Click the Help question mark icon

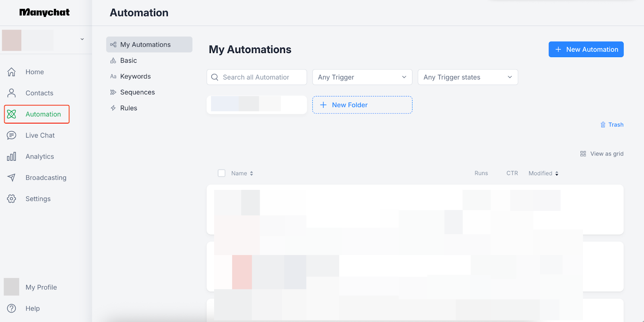tap(12, 308)
